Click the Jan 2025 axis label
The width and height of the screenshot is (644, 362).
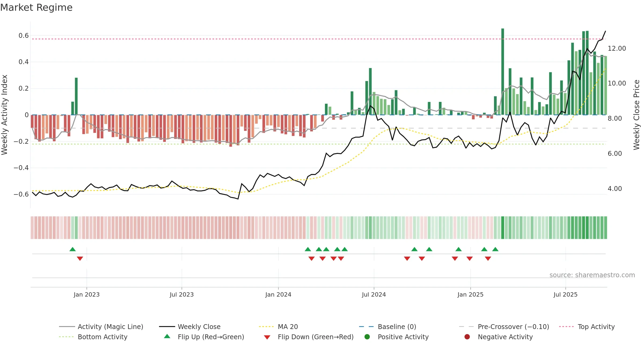click(x=470, y=295)
